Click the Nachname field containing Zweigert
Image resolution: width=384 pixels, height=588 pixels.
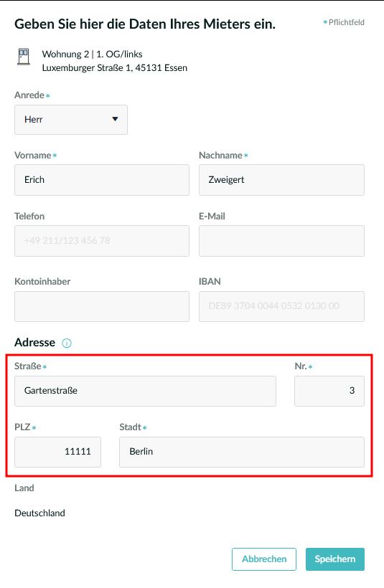281,180
